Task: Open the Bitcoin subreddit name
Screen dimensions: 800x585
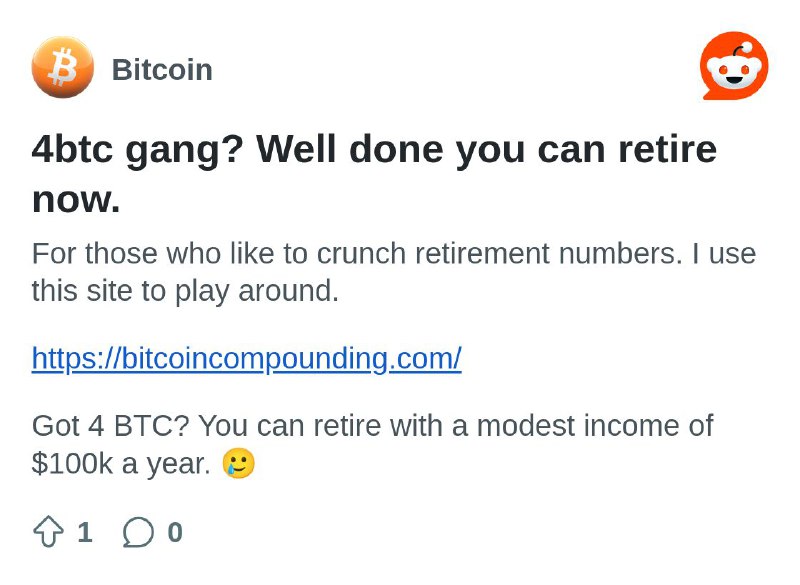Action: [162, 69]
